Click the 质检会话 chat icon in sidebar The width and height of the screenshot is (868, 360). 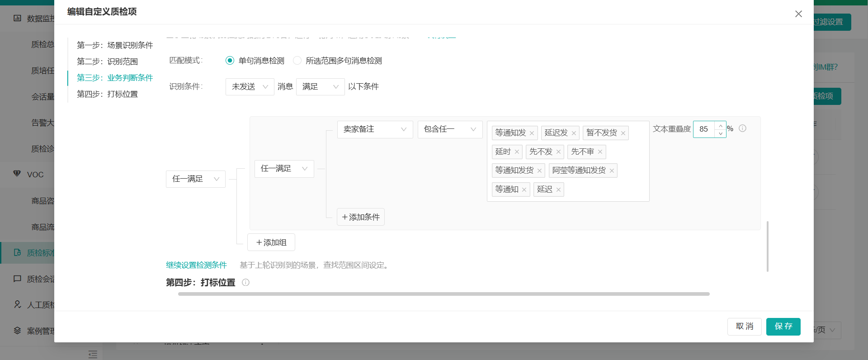tap(17, 279)
